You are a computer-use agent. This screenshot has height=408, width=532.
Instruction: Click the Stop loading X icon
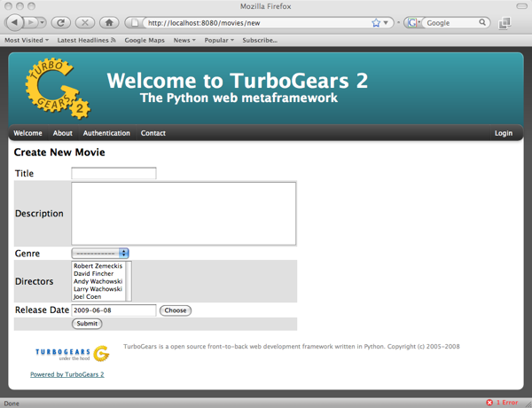[85, 23]
